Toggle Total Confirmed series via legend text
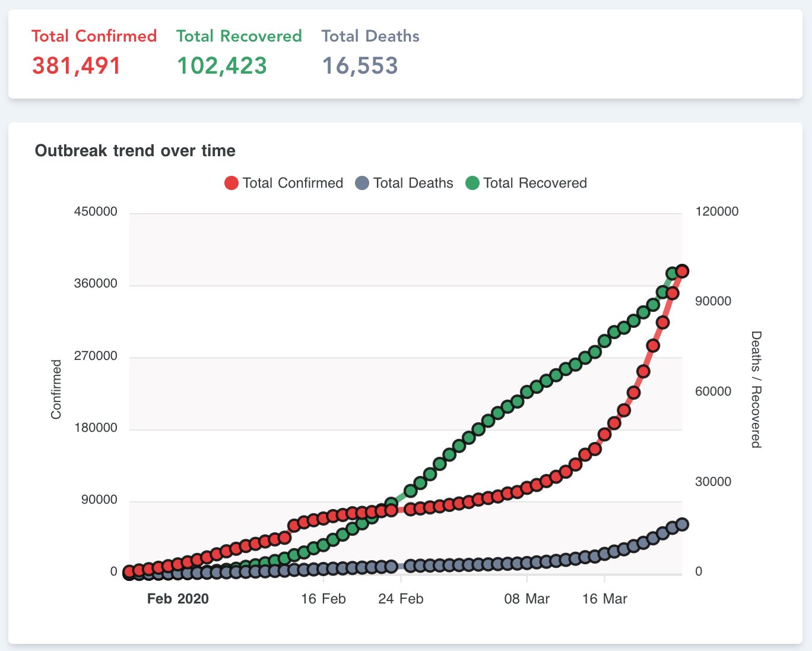Viewport: 812px width, 651px height. (x=293, y=183)
